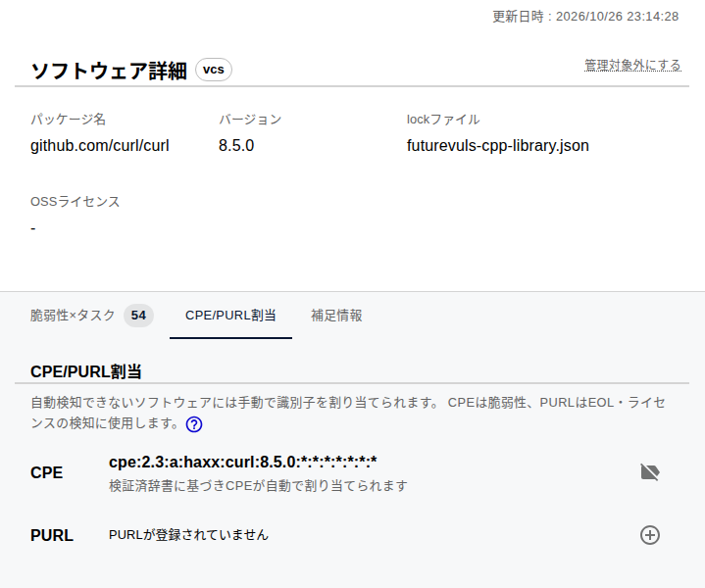Select package name github.com/curl/curl
The height and width of the screenshot is (588, 705).
[x=100, y=146]
